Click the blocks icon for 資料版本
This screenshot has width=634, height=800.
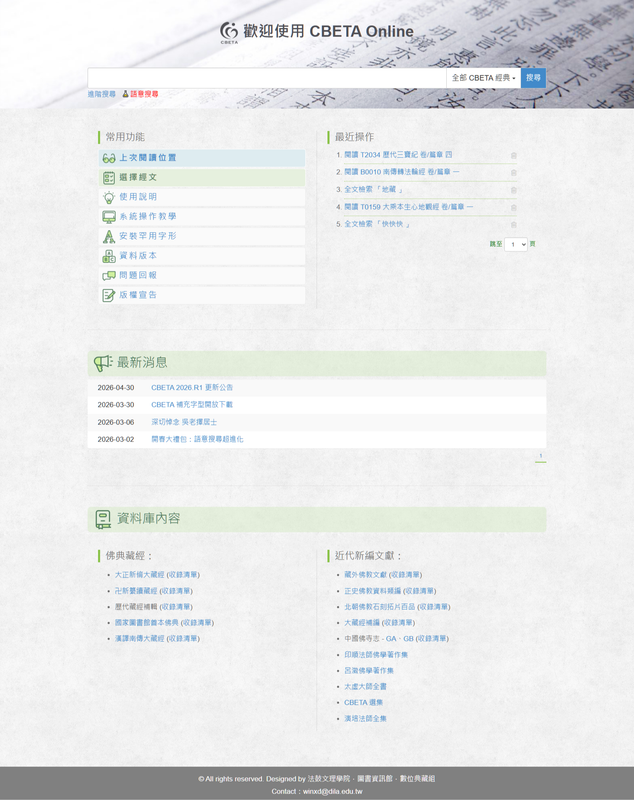point(109,256)
